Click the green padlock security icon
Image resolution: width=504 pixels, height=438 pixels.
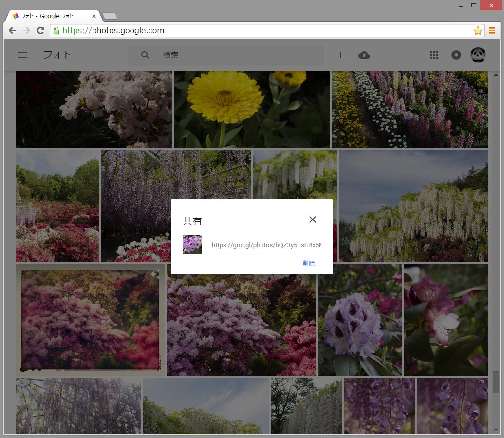pyautogui.click(x=56, y=30)
